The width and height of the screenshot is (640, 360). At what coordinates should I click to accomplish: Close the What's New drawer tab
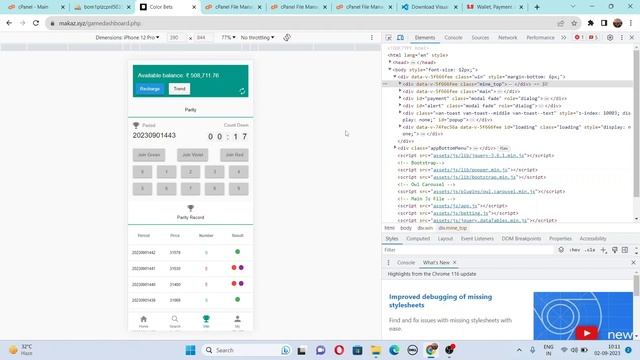pyautogui.click(x=454, y=262)
